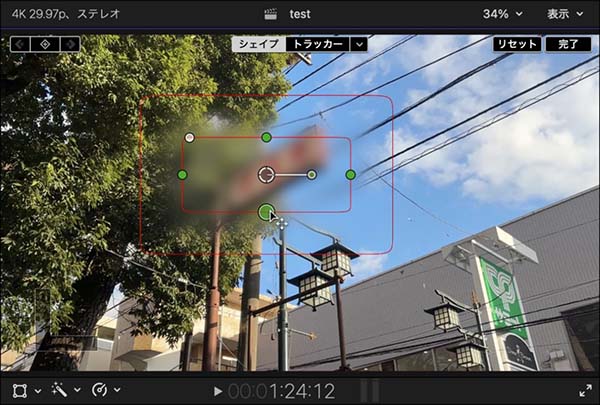Select the シェイプ (Shape) mode
This screenshot has width=600, height=405.
click(x=259, y=44)
